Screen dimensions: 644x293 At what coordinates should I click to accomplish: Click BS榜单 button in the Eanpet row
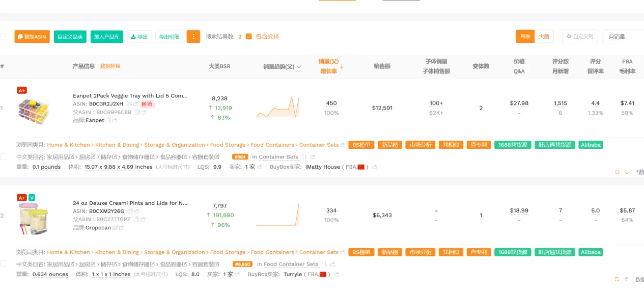tap(362, 145)
